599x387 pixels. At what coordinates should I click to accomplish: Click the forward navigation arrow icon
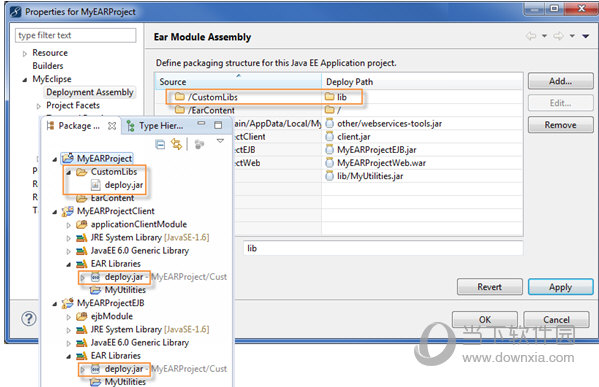point(559,36)
